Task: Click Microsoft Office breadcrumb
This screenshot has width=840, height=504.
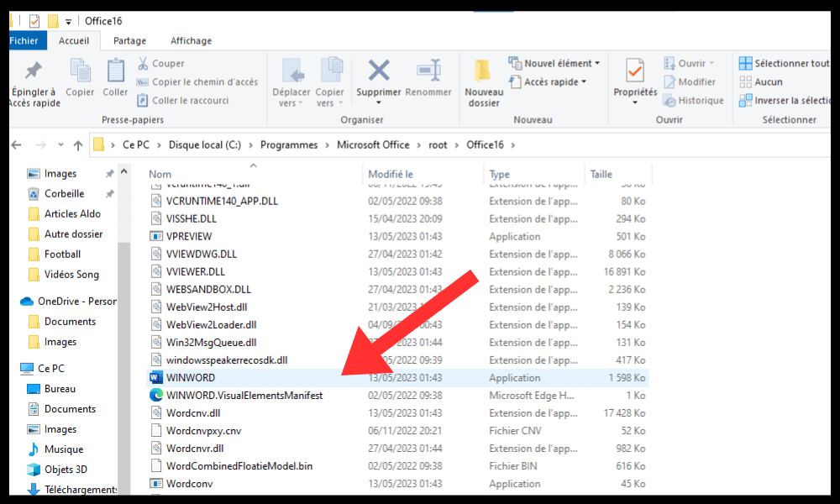Action: [x=373, y=144]
